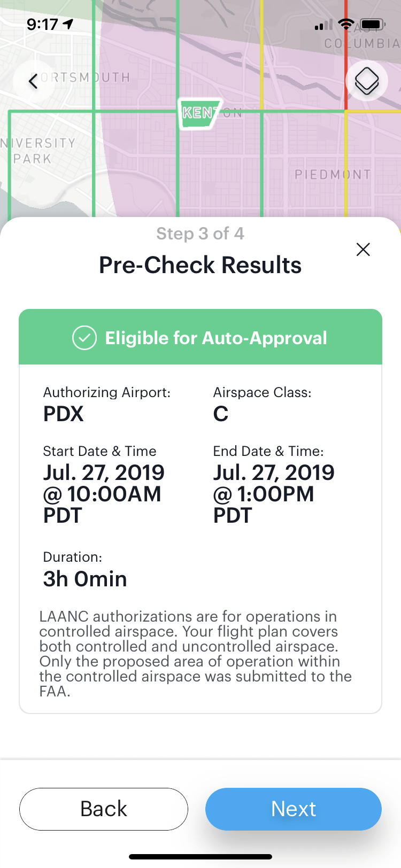This screenshot has width=401, height=868.
Task: Tap the green checkmark circle icon
Action: click(84, 338)
